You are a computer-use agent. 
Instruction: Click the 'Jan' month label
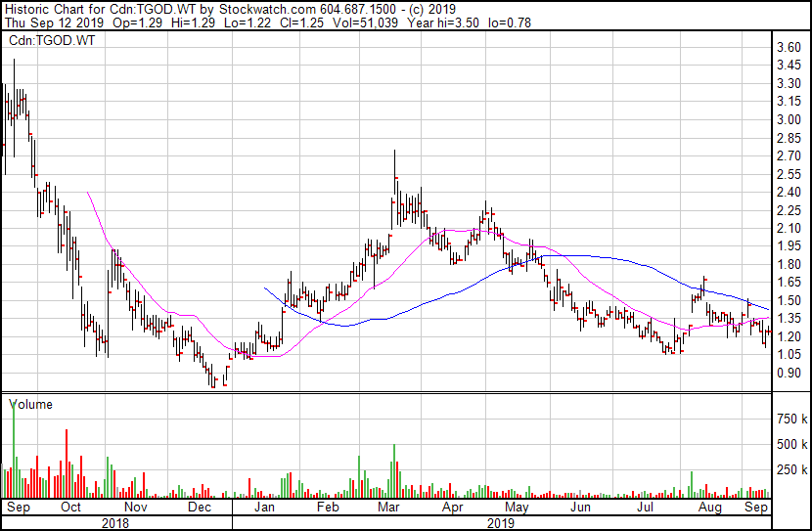(264, 508)
